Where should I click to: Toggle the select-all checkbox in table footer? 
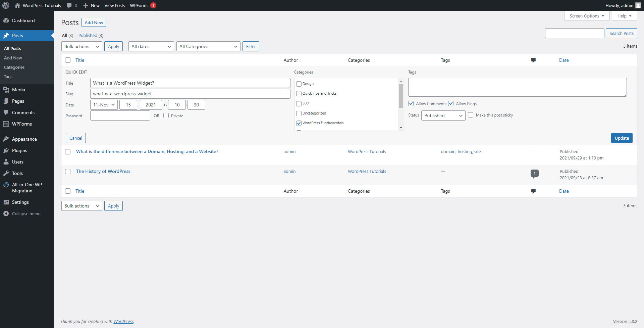68,191
